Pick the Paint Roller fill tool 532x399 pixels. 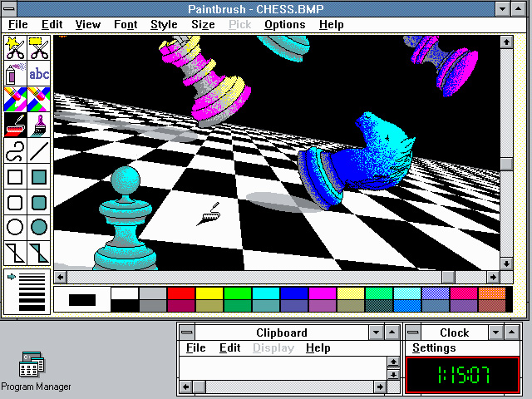[x=15, y=125]
